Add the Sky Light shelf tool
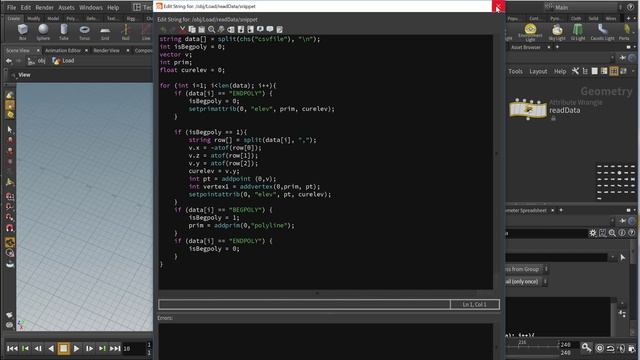The image size is (640, 360). click(x=557, y=32)
